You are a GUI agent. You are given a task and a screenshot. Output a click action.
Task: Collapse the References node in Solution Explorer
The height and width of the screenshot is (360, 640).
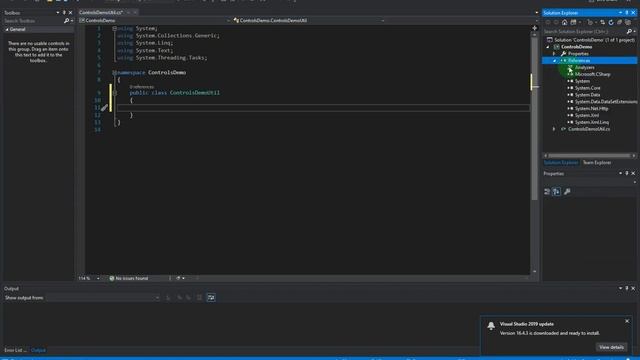tap(554, 60)
